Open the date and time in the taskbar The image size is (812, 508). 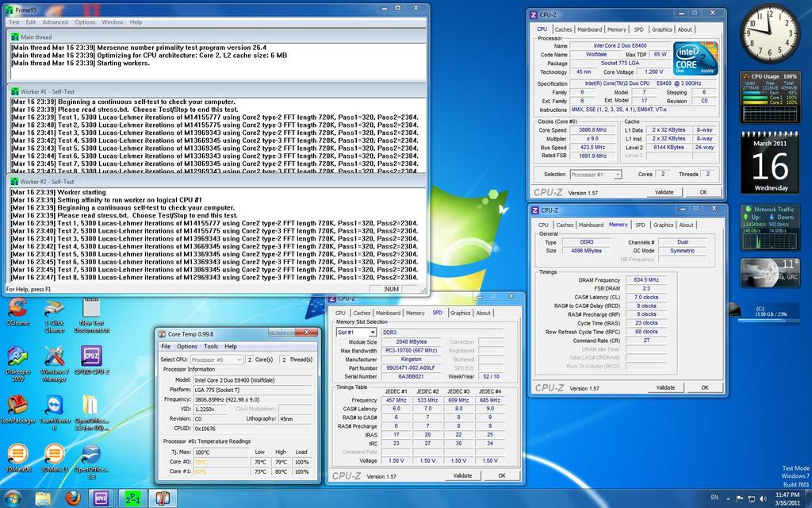click(787, 498)
